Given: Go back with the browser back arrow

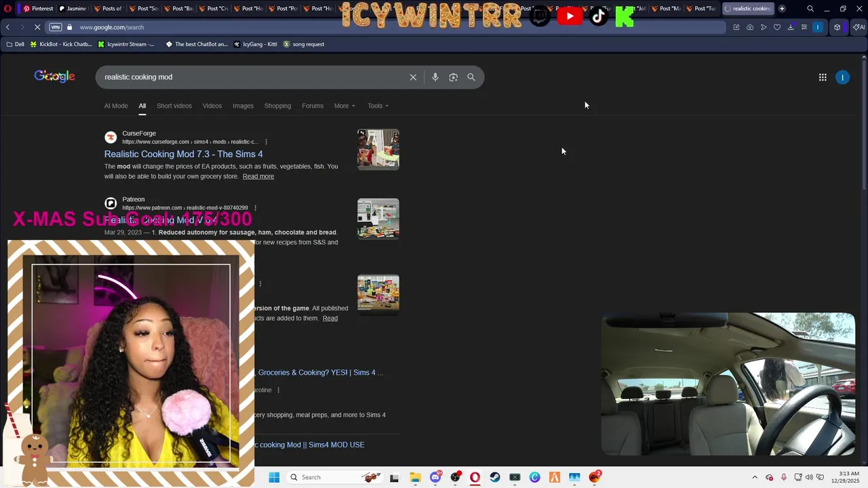Looking at the screenshot, I should coord(7,27).
